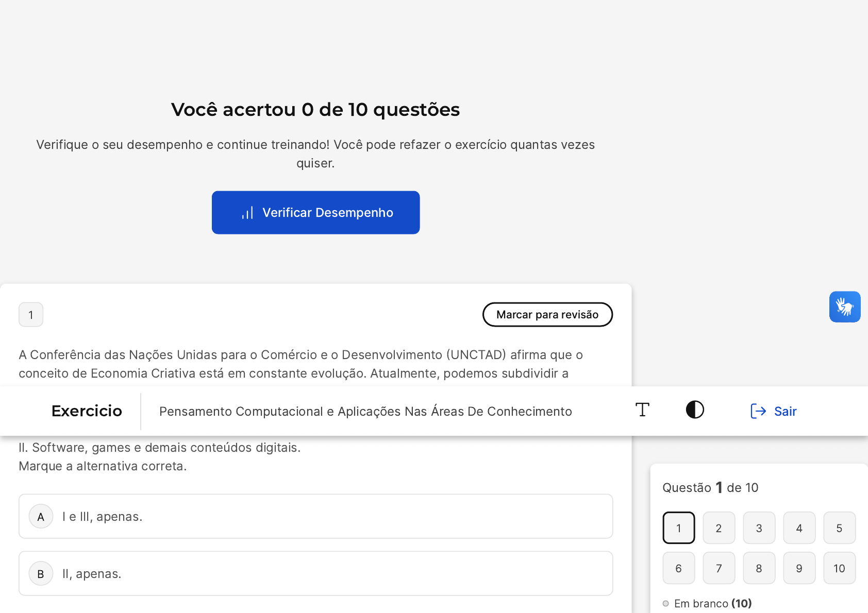Screen dimensions: 868x613
Task: Go to question 2 in navigator
Action: (x=719, y=528)
